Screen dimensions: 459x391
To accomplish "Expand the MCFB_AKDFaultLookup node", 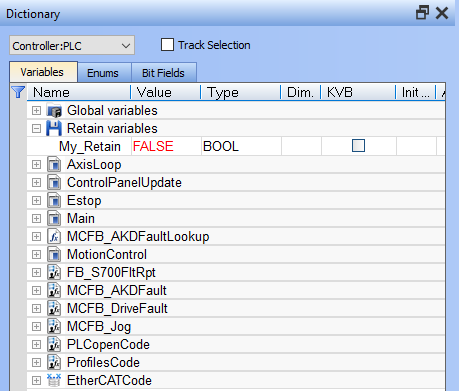I will (36, 237).
